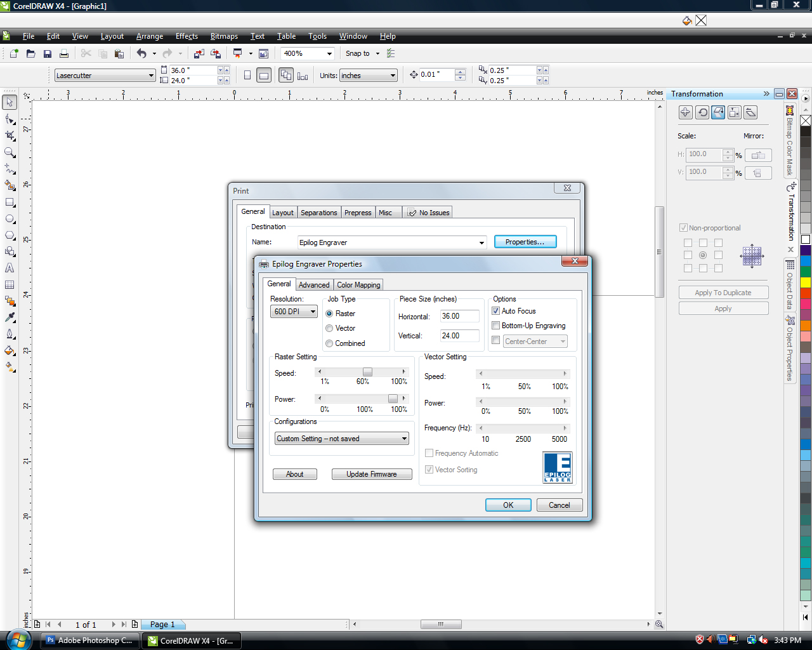Switch to the Advanced tab

[x=314, y=285]
